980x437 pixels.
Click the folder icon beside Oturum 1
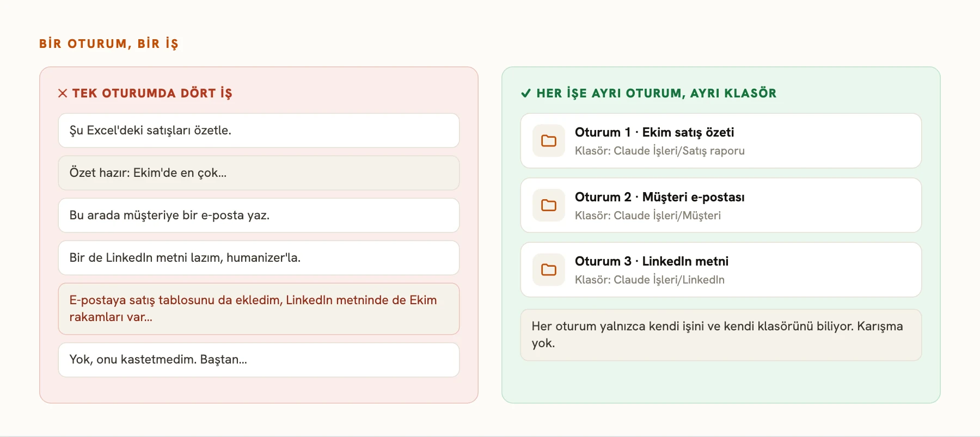click(549, 141)
